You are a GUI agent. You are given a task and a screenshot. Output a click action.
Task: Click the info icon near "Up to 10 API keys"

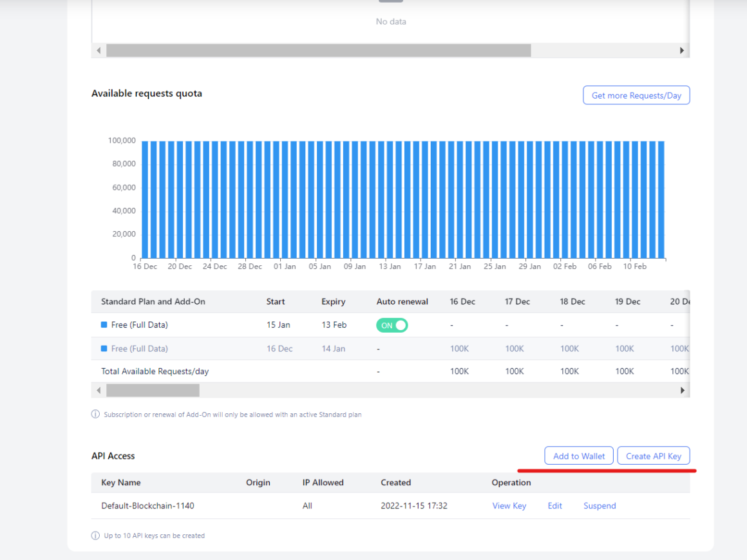pyautogui.click(x=95, y=535)
